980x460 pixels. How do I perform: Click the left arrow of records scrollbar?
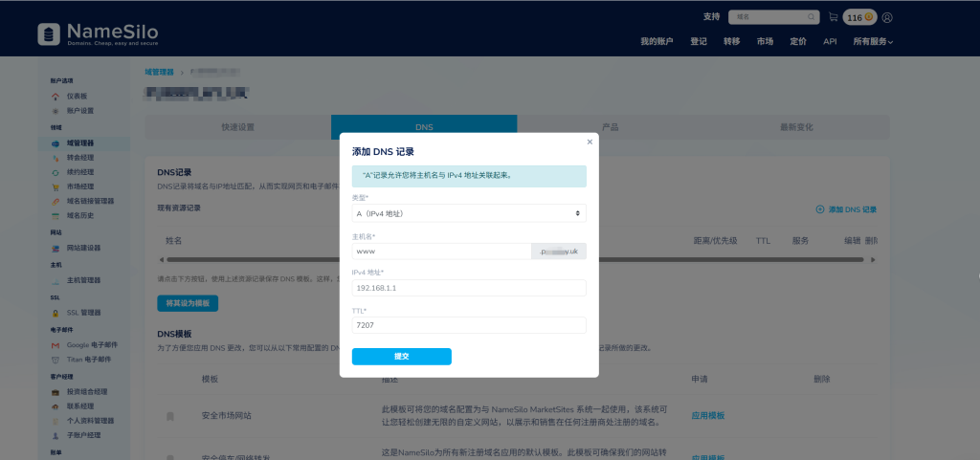(x=161, y=260)
